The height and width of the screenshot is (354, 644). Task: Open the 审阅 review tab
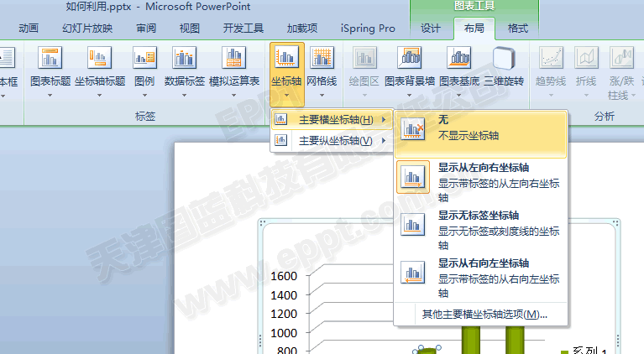point(146,29)
